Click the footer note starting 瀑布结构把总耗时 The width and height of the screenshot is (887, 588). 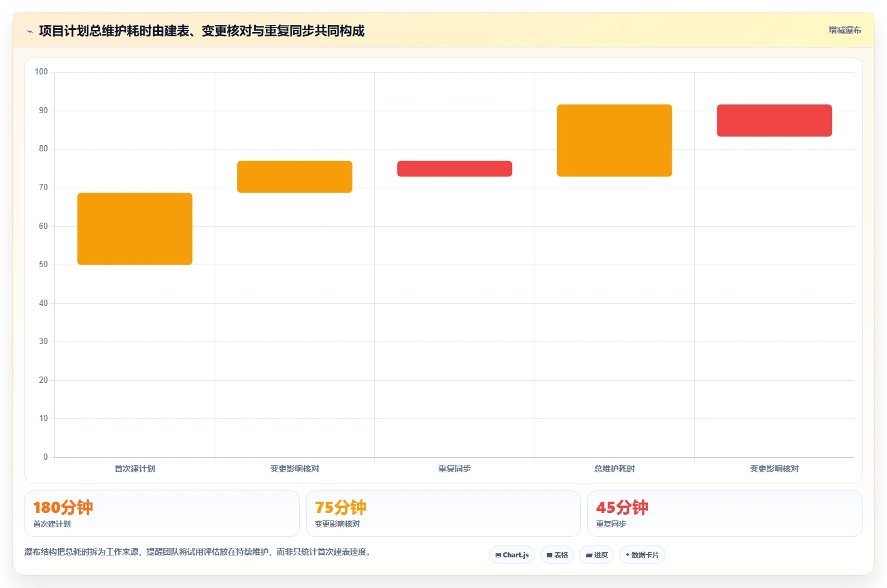point(198,552)
